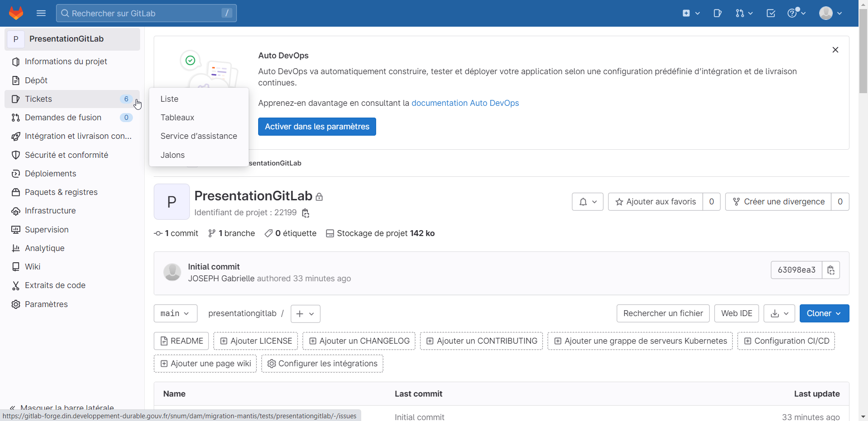Expand the Cloner dropdown button
The height and width of the screenshot is (421, 868).
(x=824, y=313)
